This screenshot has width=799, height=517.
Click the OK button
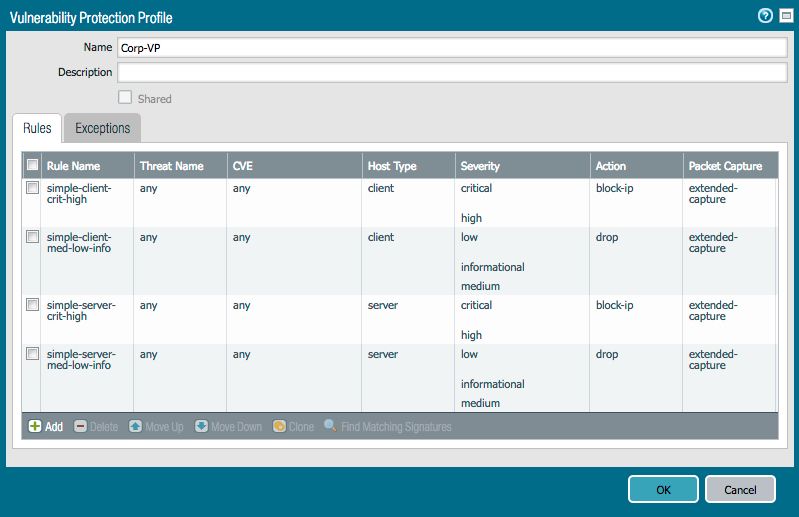(663, 489)
